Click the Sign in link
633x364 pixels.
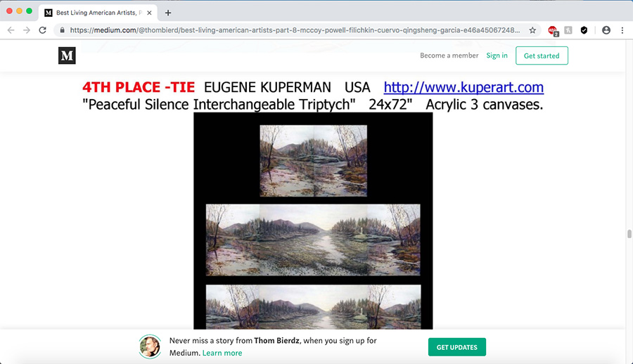[497, 56]
